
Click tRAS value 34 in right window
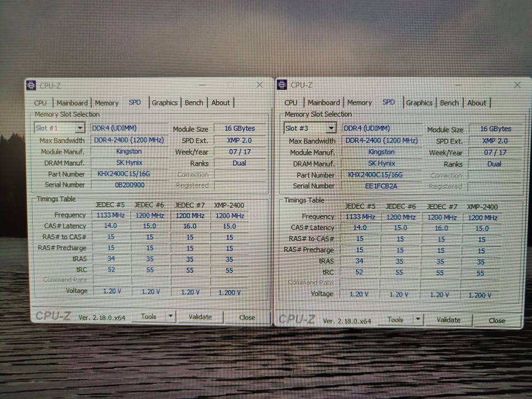click(x=359, y=261)
